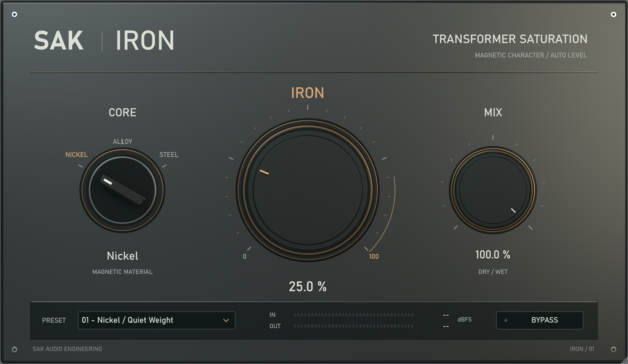Click 'MAGNETIC CHARACTER / AUTO LEVEL' subtitle

pyautogui.click(x=531, y=55)
